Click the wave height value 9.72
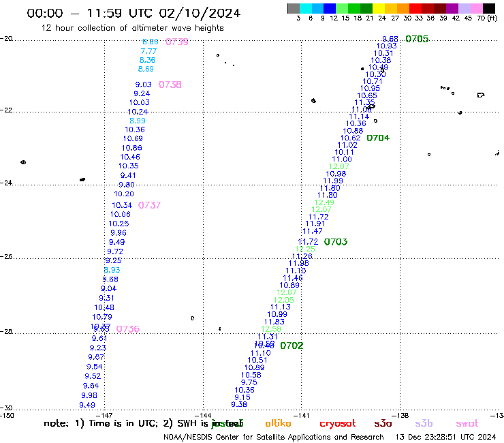 (115, 251)
